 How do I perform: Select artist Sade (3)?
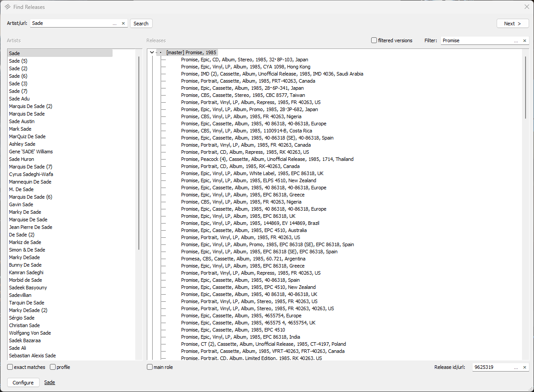click(x=18, y=84)
